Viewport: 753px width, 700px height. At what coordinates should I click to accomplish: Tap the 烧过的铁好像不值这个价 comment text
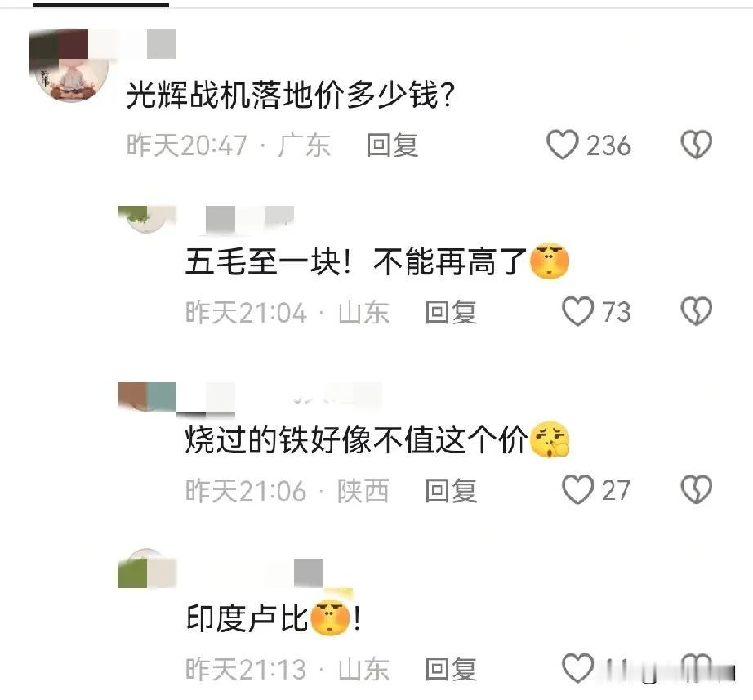(x=357, y=439)
